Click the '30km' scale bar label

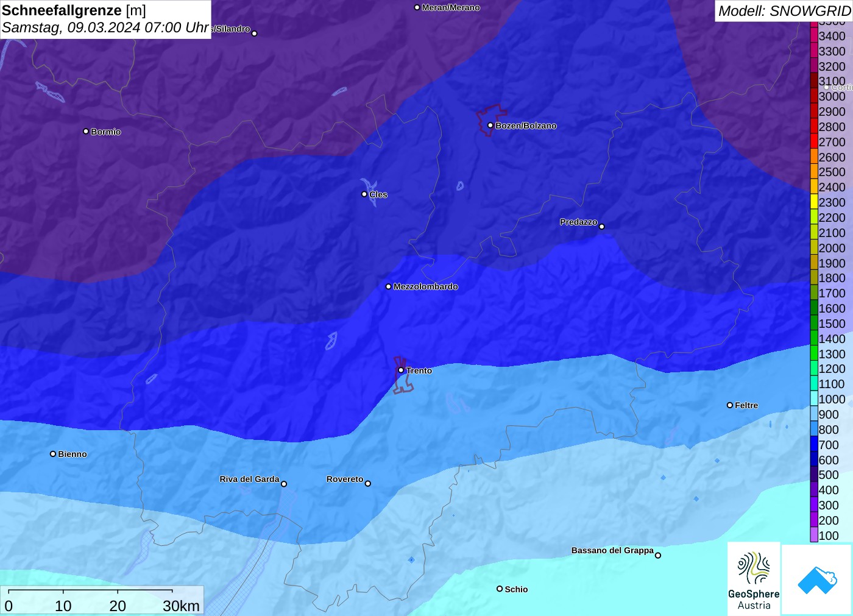[x=181, y=606]
